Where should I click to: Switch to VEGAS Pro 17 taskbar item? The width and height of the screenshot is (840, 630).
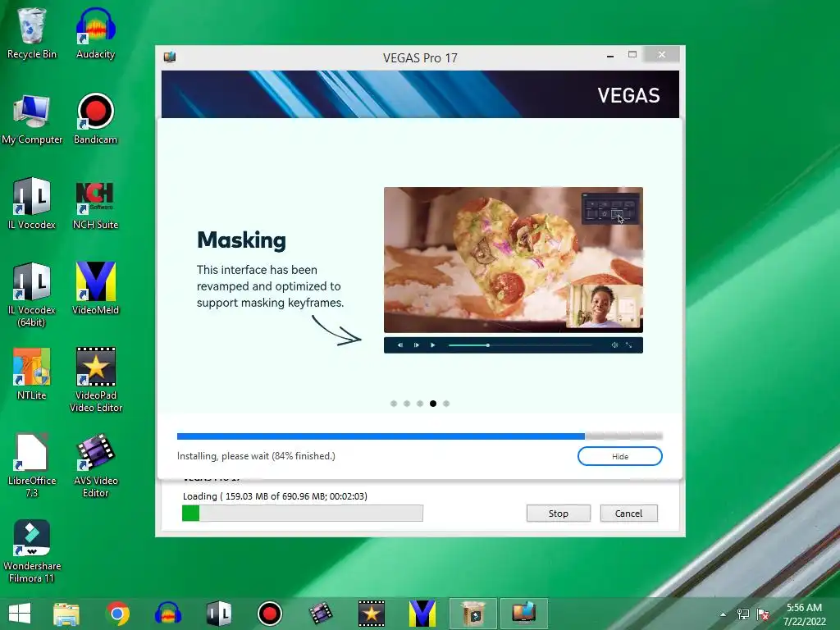pos(524,614)
